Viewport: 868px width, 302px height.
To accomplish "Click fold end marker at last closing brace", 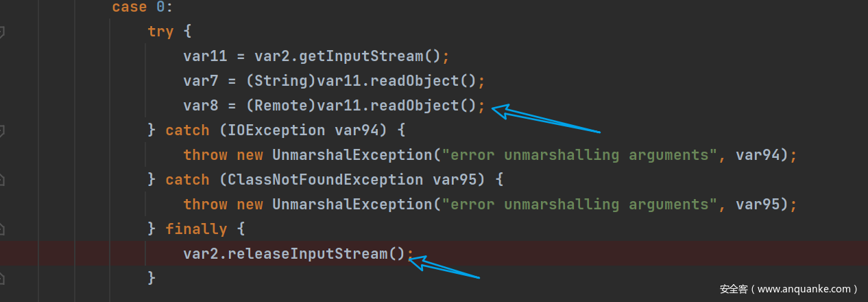I will 2,279.
